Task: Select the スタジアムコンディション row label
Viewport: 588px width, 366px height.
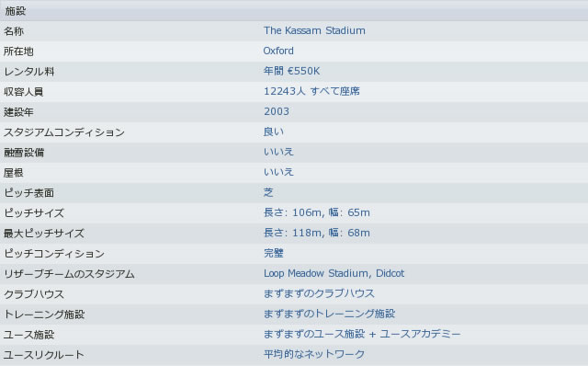Action: point(64,132)
